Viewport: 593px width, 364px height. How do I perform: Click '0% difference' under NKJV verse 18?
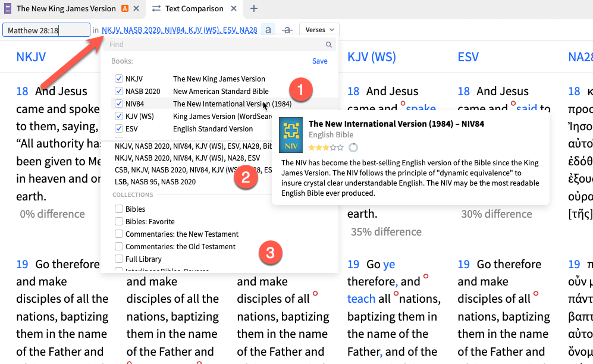(52, 214)
